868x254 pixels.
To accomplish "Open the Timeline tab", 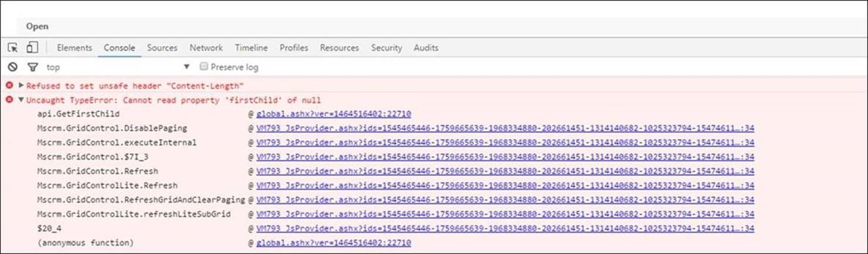I will [x=251, y=48].
